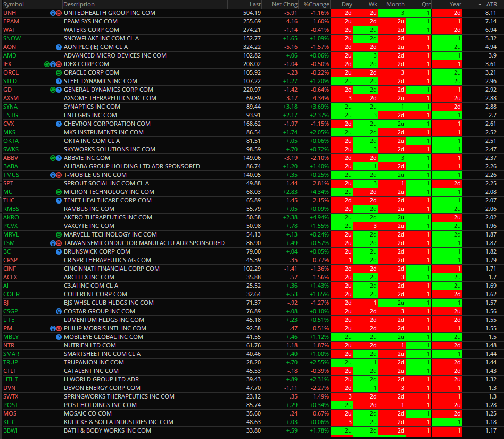
Task: Click DEVON ENERGY CORP COM description
Action: 102,388
